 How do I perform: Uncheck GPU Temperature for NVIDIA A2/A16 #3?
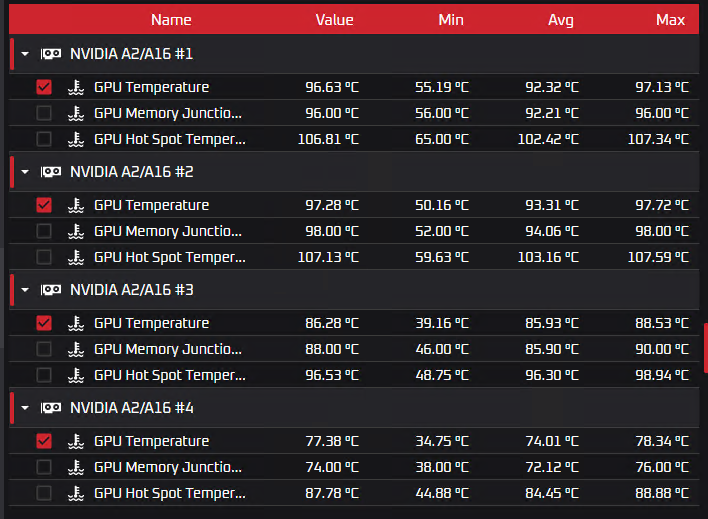[44, 323]
